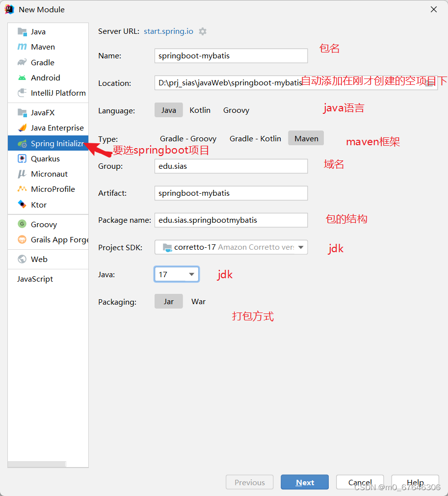Click the JavaFX folder icon

coord(22,113)
